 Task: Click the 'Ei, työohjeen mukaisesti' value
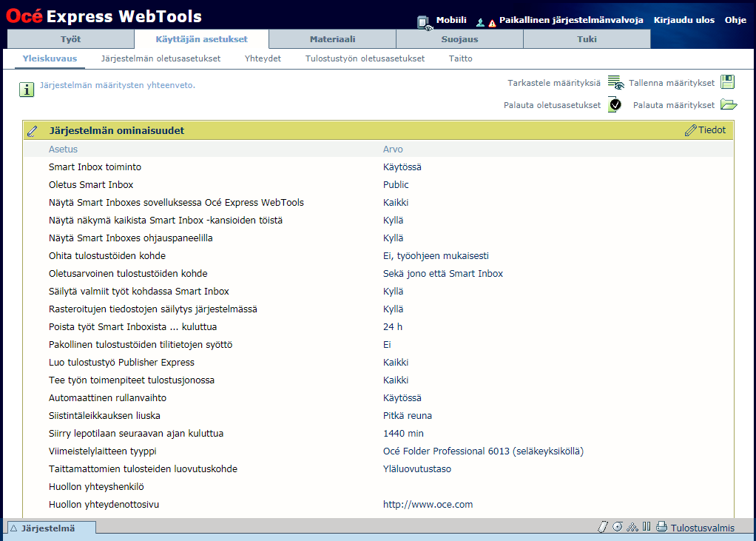[436, 255]
